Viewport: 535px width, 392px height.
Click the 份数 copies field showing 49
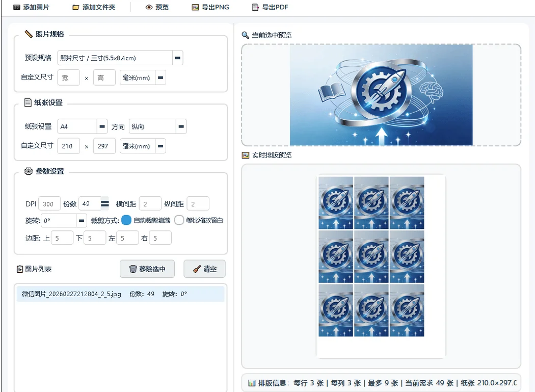(90, 203)
